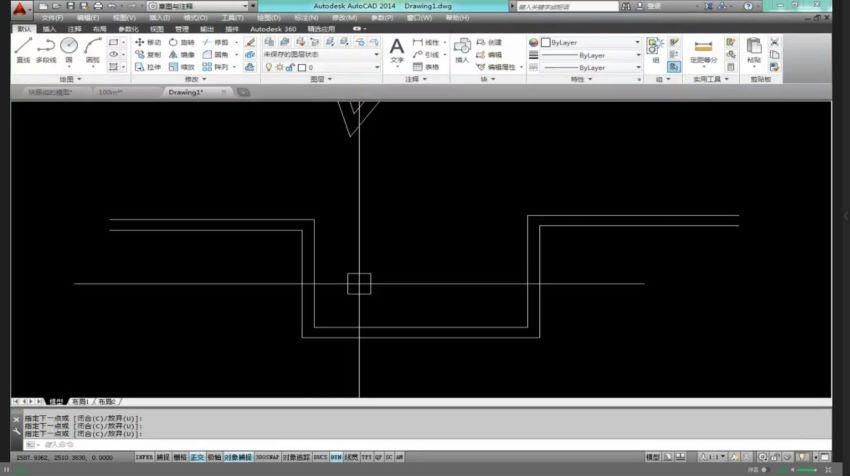This screenshot has height=476, width=850.
Task: Toggle Grid display (栅格) in status bar
Action: pos(180,458)
